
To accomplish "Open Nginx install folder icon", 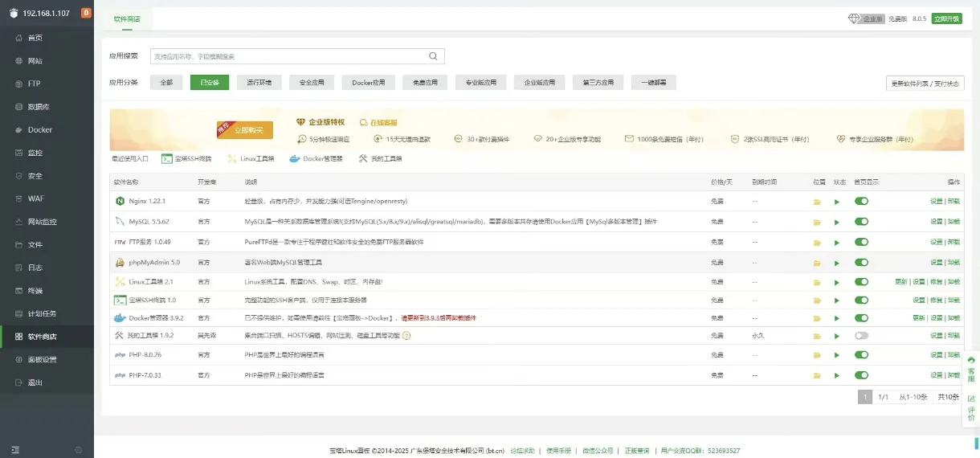I will pos(818,202).
